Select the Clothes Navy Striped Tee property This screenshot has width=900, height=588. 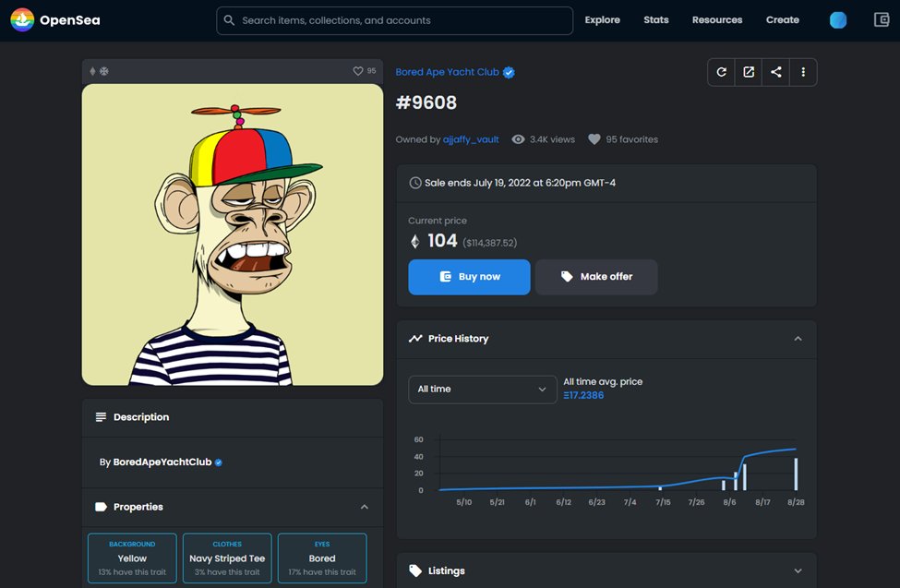coord(227,558)
